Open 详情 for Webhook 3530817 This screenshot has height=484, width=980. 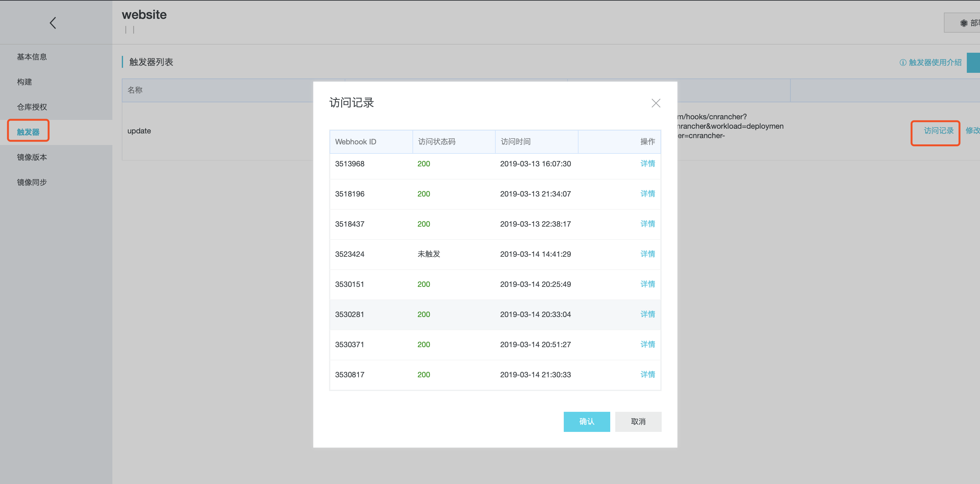click(x=647, y=374)
